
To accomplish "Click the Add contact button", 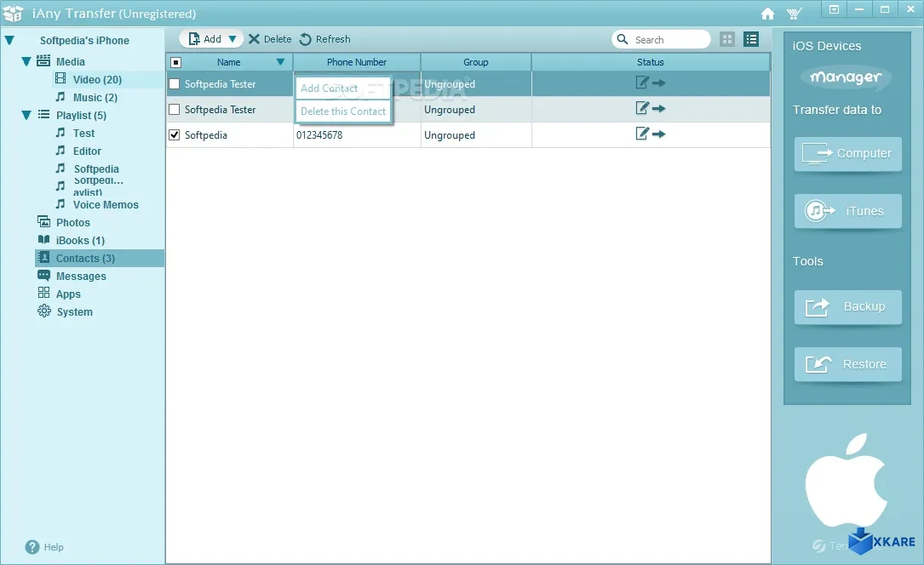I will tap(204, 39).
